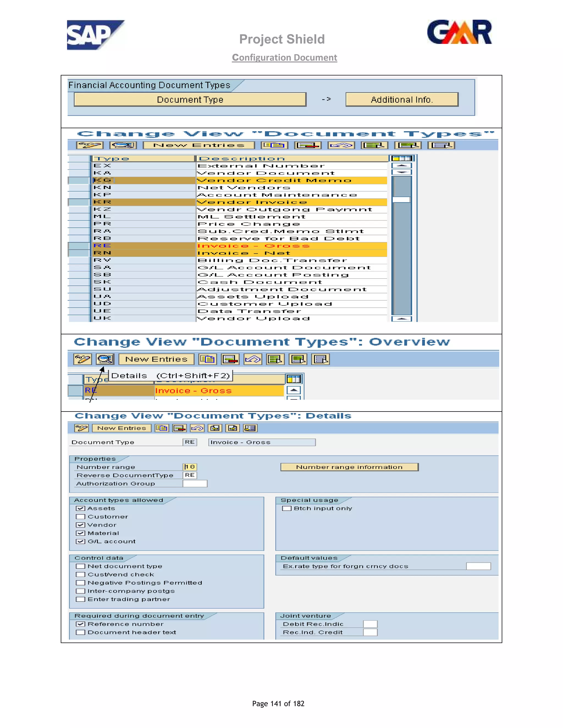
Task: Click Select Block icon in top Document Types list toolbar
Action: coord(408,145)
